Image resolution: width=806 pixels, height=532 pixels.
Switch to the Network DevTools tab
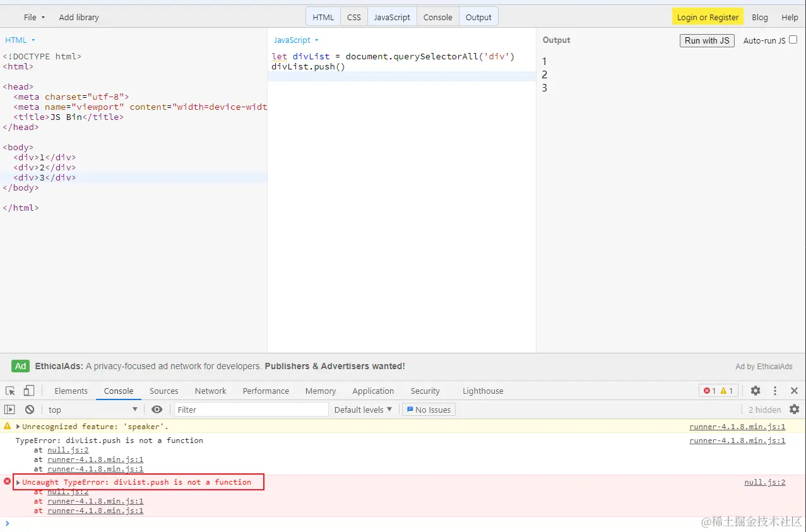tap(210, 391)
